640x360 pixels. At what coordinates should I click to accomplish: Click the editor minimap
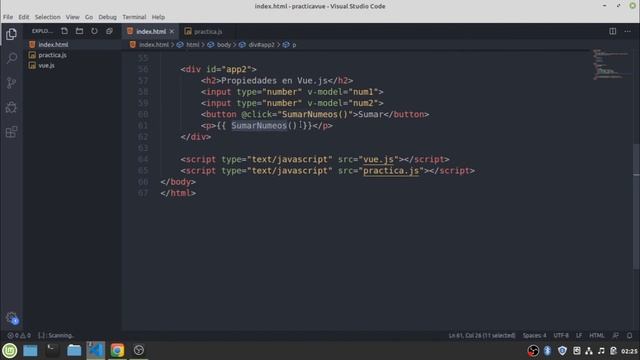(x=610, y=64)
